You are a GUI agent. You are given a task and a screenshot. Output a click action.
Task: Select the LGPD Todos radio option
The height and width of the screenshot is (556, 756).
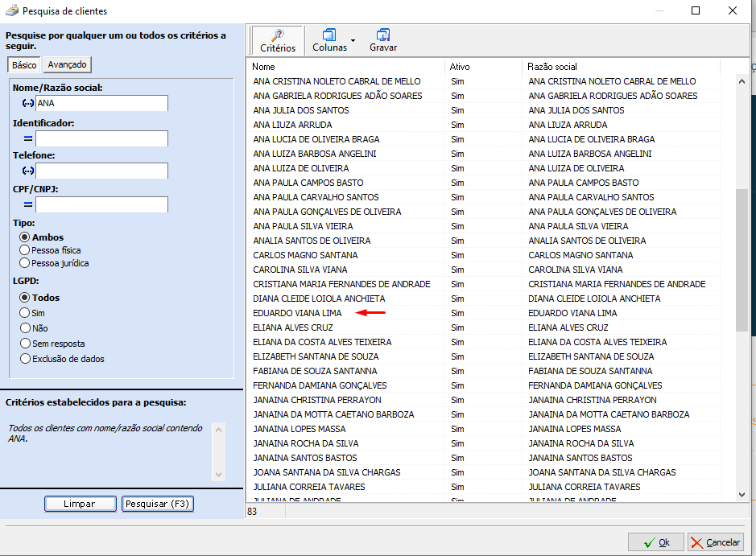25,297
